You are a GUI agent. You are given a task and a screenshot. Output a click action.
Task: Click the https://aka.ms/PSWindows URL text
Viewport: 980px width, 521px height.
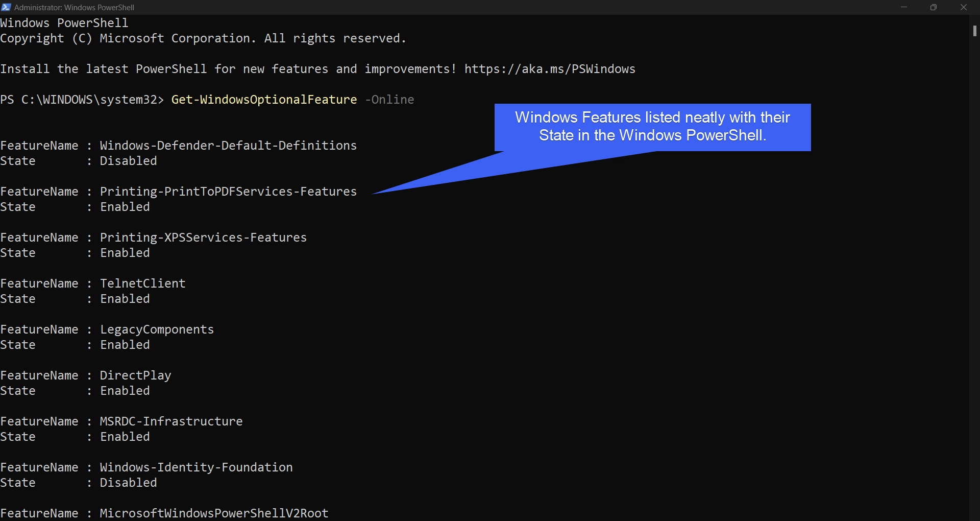(x=550, y=69)
